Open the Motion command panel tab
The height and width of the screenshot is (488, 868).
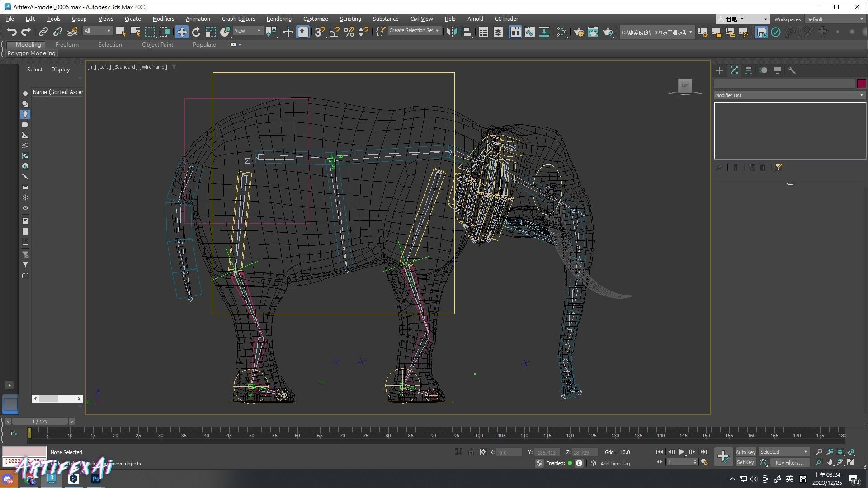[x=763, y=70]
